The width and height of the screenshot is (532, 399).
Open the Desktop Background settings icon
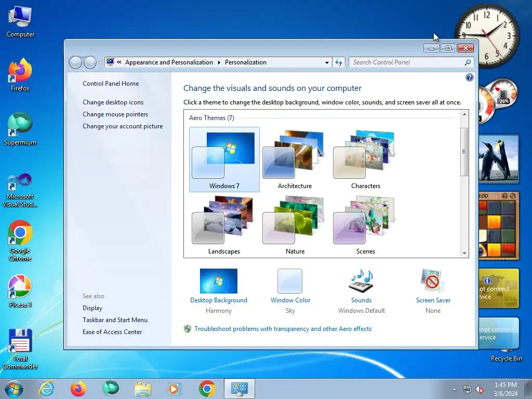click(x=219, y=281)
